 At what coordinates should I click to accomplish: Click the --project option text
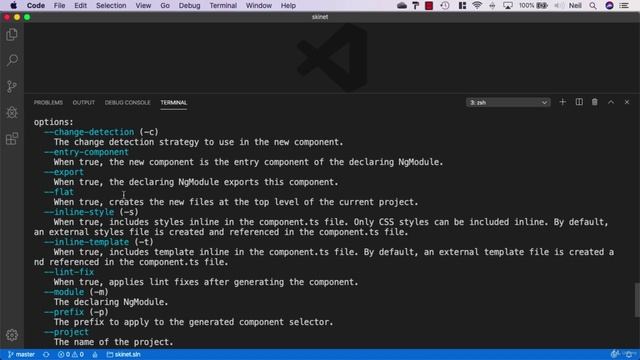66,332
